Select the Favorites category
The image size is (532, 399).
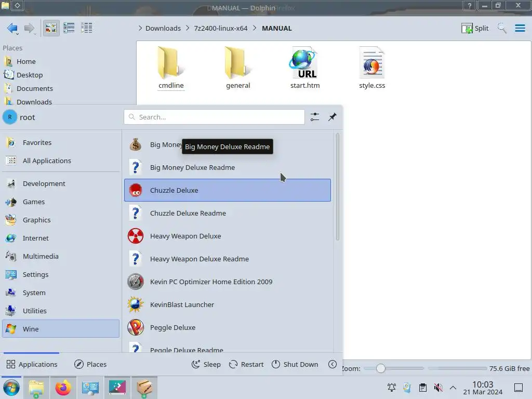[x=61, y=142]
